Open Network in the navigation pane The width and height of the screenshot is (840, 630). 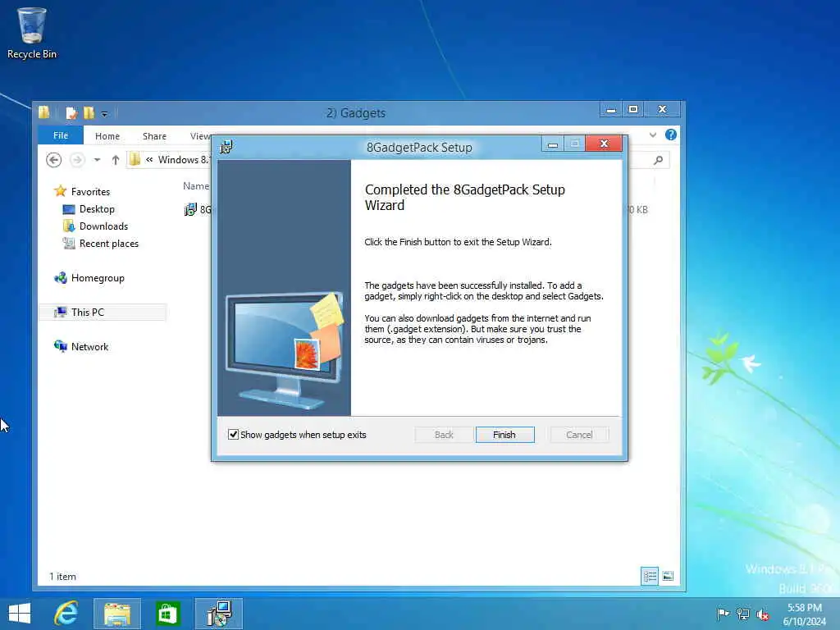(89, 347)
